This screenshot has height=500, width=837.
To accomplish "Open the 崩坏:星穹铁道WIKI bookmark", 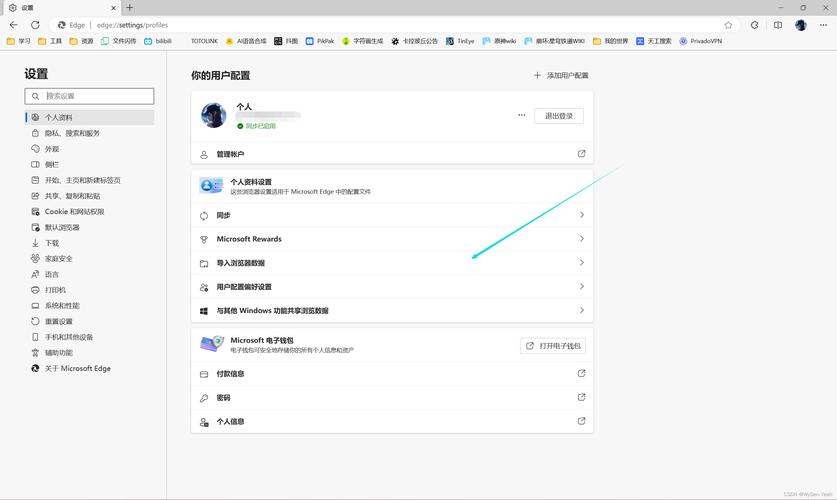I will point(555,41).
